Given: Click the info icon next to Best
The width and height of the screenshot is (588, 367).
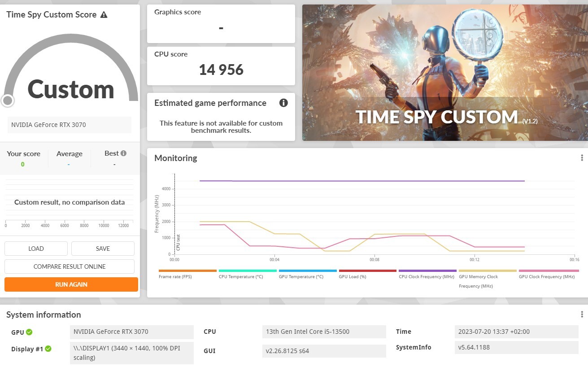Looking at the screenshot, I should (123, 153).
